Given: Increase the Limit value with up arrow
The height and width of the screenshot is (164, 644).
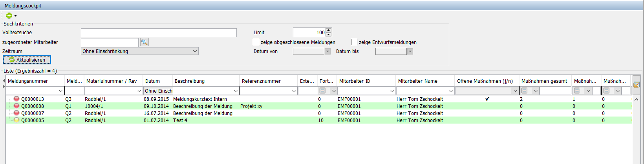Looking at the screenshot, I should [x=329, y=30].
